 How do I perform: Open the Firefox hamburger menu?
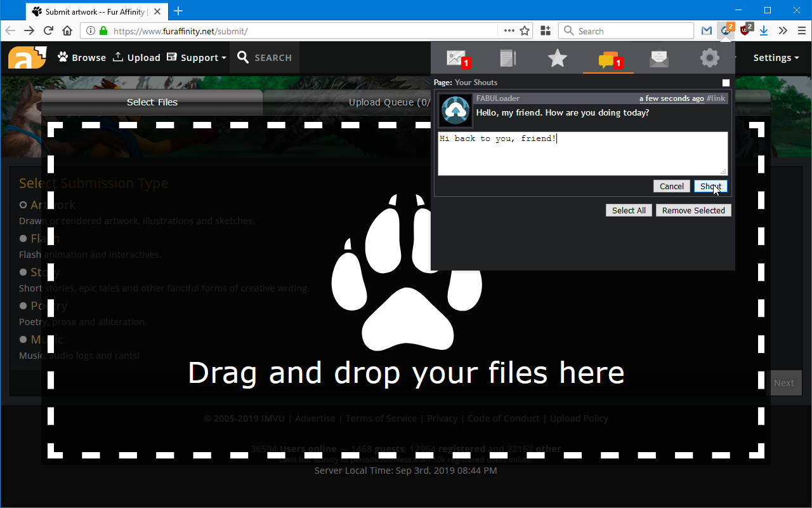tap(801, 30)
